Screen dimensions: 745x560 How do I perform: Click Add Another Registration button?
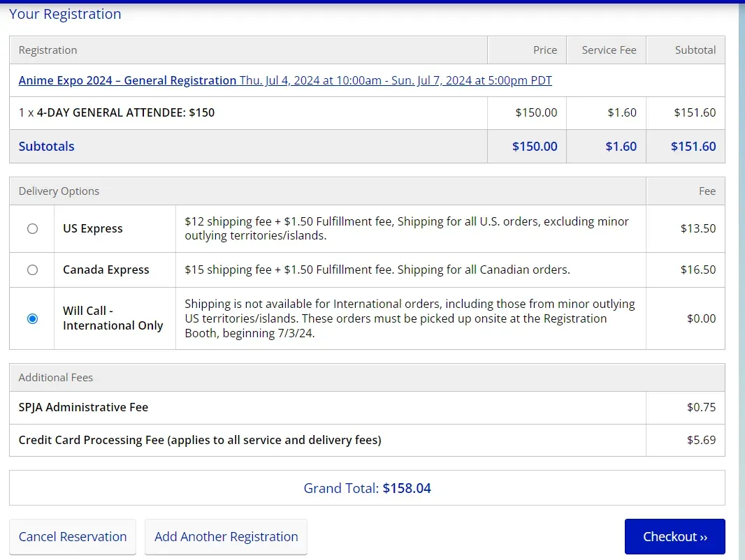point(226,536)
